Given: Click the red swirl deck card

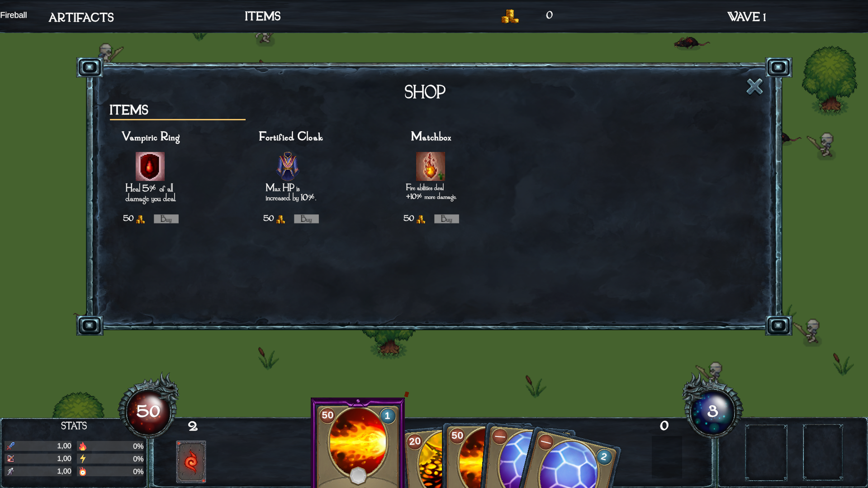Looking at the screenshot, I should [x=191, y=462].
